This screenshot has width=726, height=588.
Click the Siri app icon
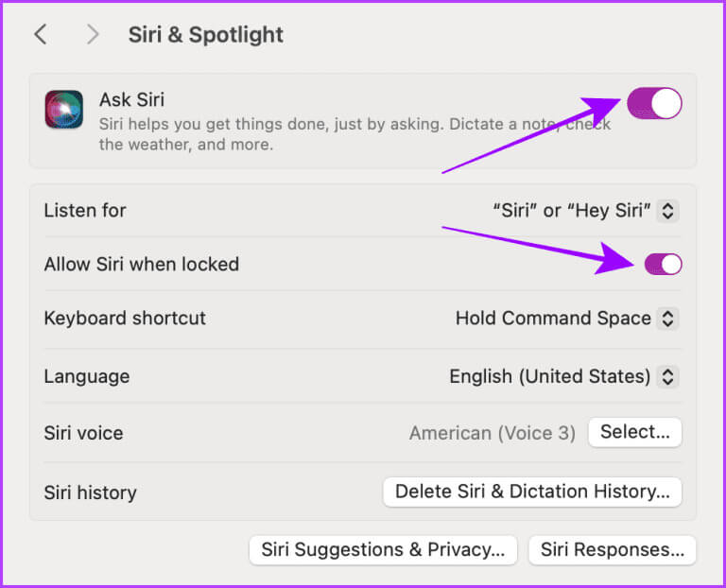tap(63, 110)
